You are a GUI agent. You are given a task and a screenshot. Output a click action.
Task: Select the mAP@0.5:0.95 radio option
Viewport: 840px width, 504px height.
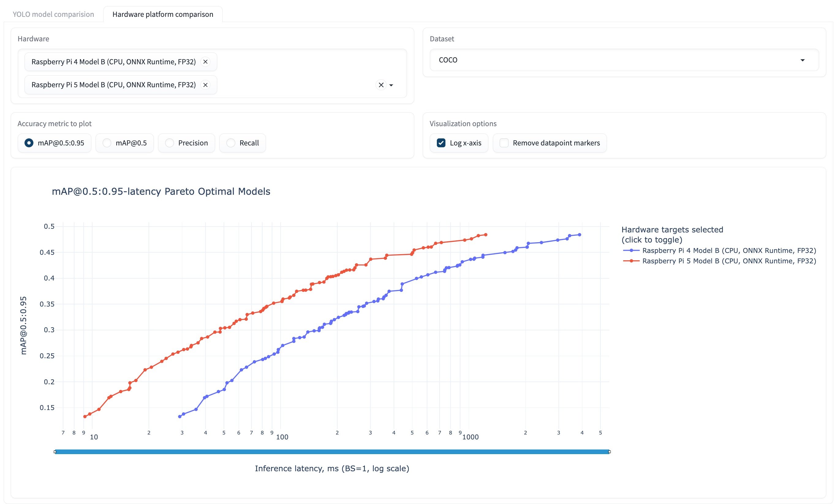click(x=54, y=143)
